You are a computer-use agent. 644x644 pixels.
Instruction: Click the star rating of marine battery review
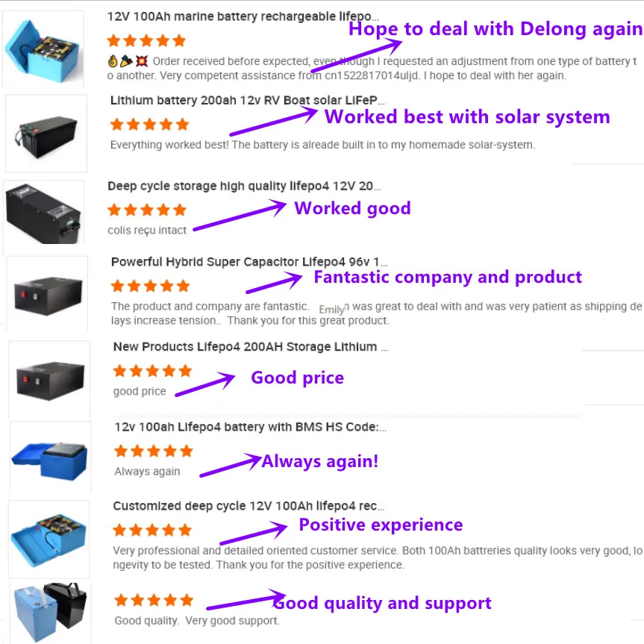click(146, 40)
